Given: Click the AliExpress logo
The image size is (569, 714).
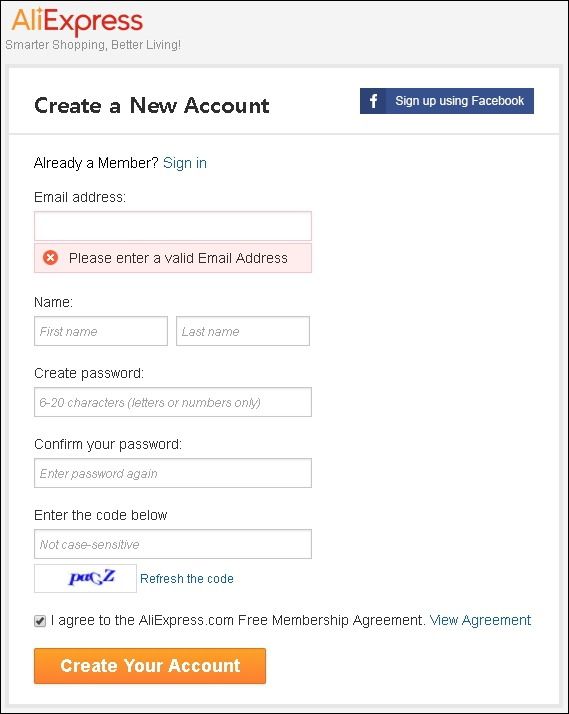Looking at the screenshot, I should (x=77, y=21).
